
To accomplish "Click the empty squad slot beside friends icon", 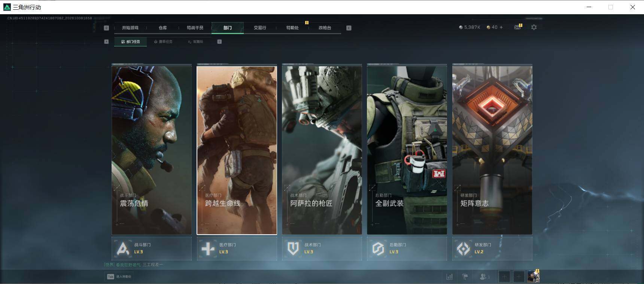I will point(504,277).
